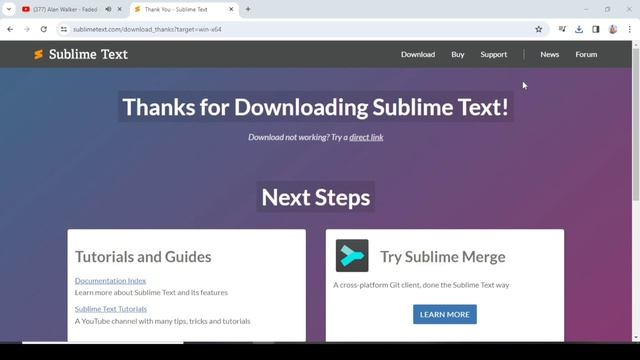The width and height of the screenshot is (640, 360).
Task: Select the Thank You - Sublime Text tab
Action: pyautogui.click(x=184, y=9)
